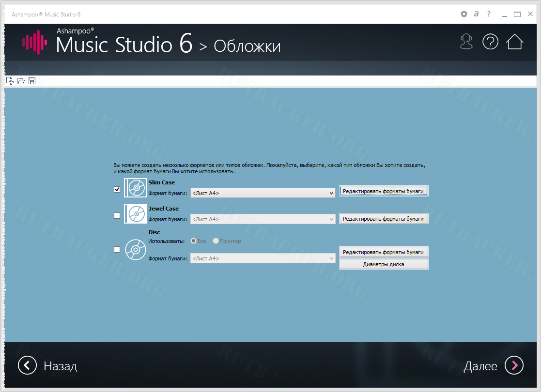Proceed with the Далее button
The image size is (541, 392).
493,366
